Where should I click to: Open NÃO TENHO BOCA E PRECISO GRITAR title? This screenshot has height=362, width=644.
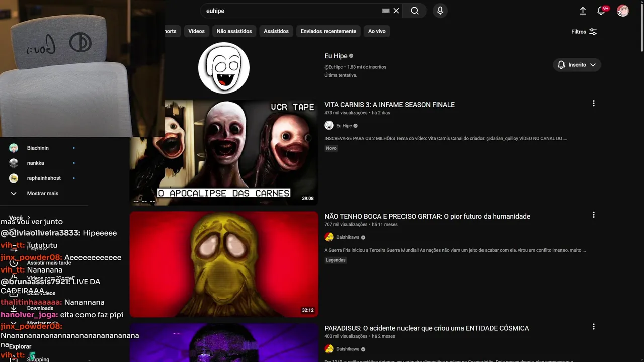tap(427, 216)
